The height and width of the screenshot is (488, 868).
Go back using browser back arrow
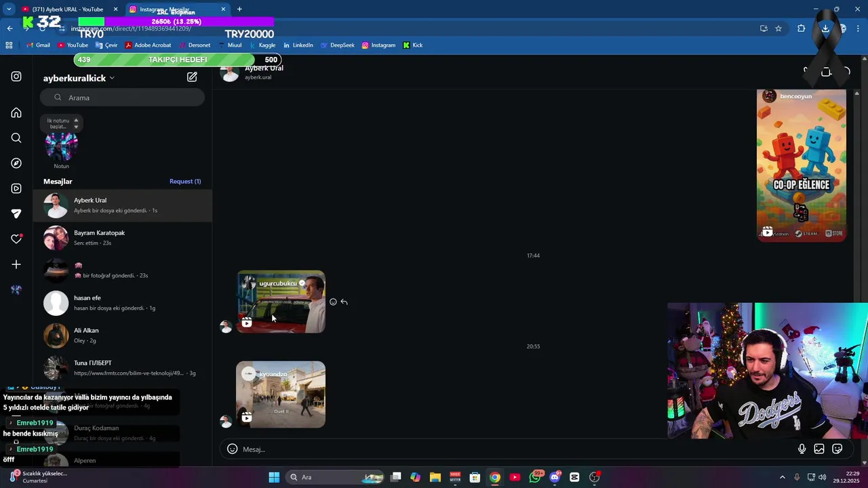tap(9, 28)
